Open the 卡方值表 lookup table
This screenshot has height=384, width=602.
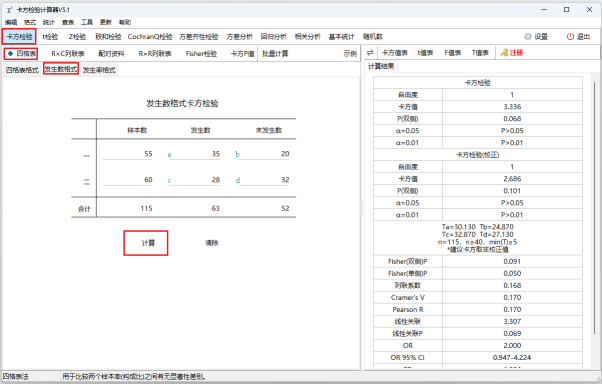395,53
